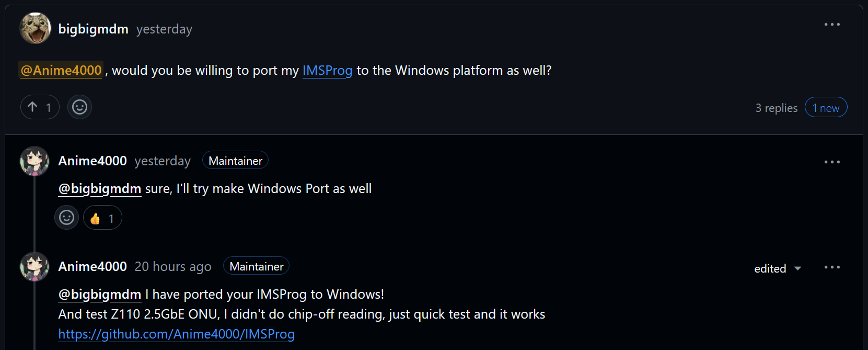Add an emoji reaction to Anime4000's first reply
Viewport: 868px width, 350px height.
click(x=66, y=217)
